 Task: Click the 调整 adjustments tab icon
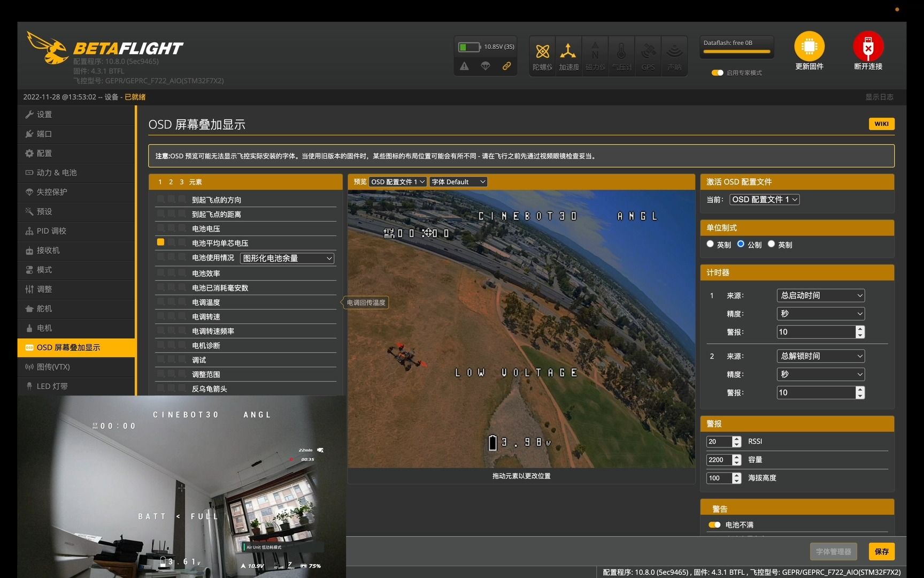[29, 289]
